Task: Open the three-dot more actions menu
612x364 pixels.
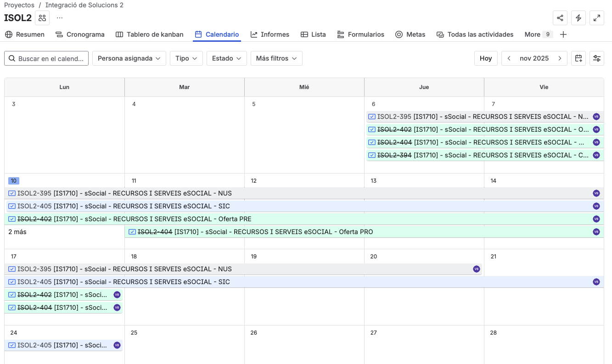Action: 60,18
